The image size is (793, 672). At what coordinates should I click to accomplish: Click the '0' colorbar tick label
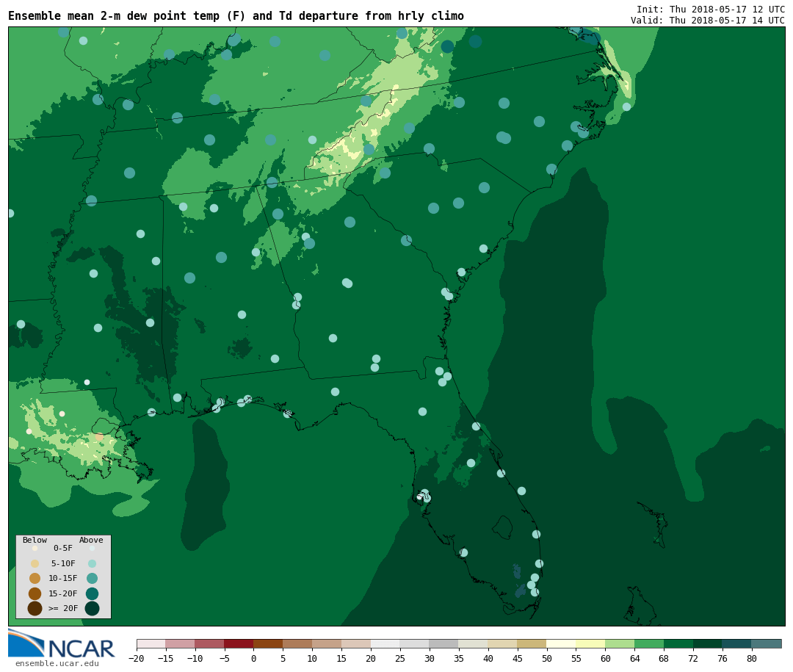(x=254, y=658)
